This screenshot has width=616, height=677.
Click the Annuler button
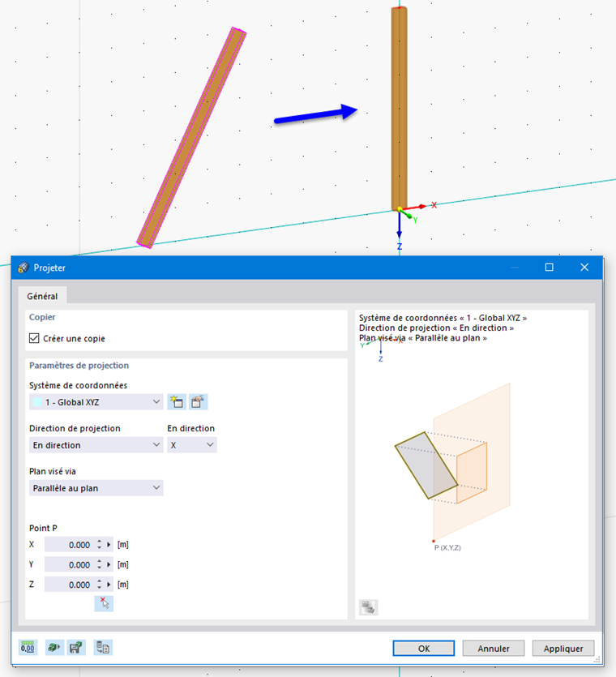pyautogui.click(x=494, y=649)
